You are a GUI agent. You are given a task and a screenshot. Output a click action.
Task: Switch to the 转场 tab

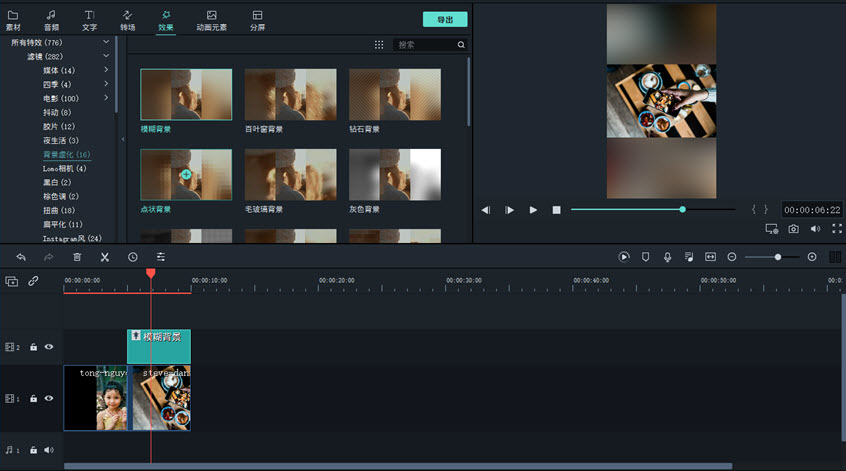(x=128, y=20)
